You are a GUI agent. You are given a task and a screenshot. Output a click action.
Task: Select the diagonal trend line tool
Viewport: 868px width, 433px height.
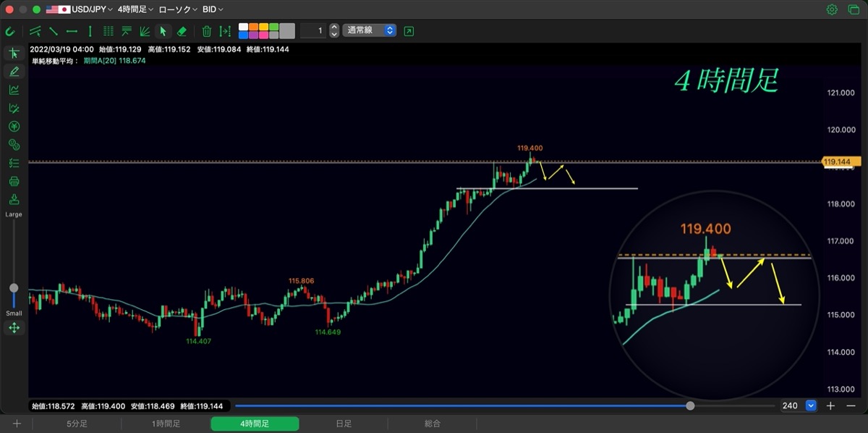(54, 31)
